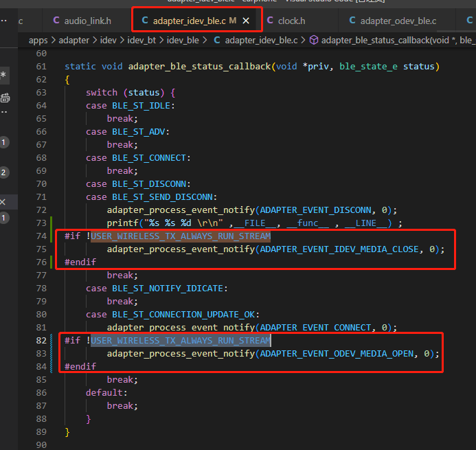Click the highlighted USER_WIRELESS_TX_ALWAYS_RUN_STREAM on line 74
This screenshot has width=476, height=450.
pyautogui.click(x=181, y=236)
